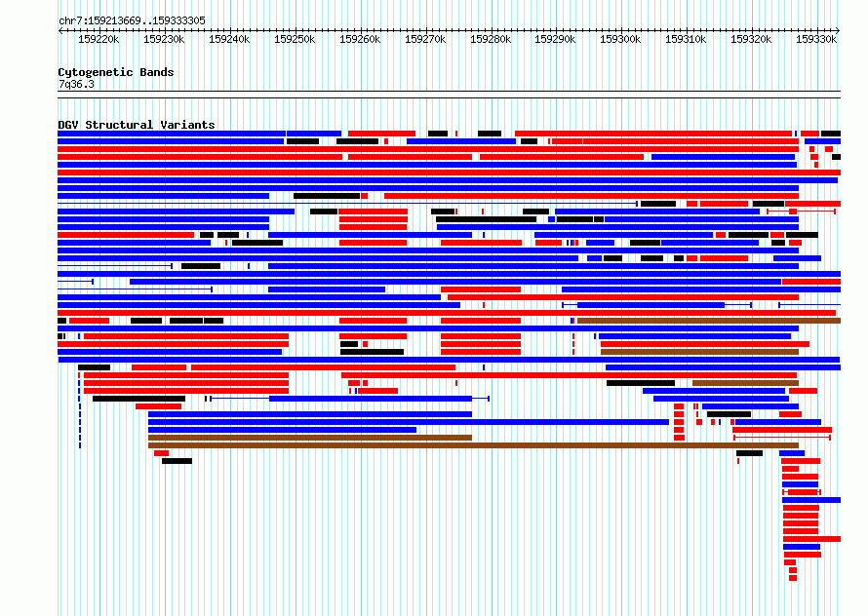Click the black bar below the lone short red bar

178,461
